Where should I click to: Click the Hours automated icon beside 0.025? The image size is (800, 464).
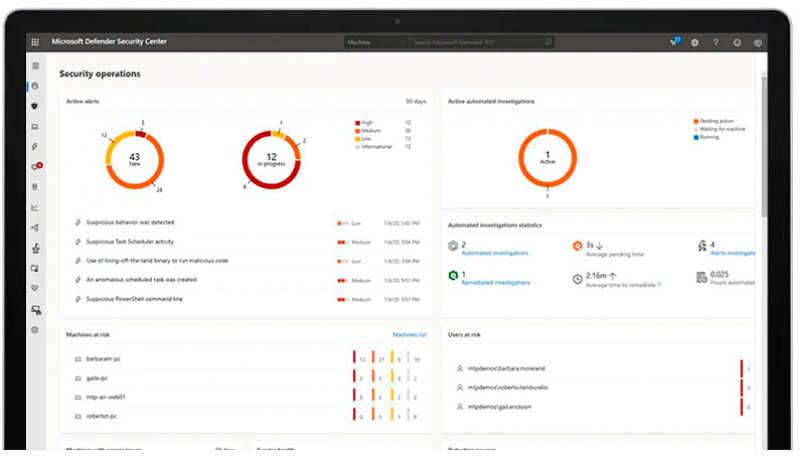point(702,277)
